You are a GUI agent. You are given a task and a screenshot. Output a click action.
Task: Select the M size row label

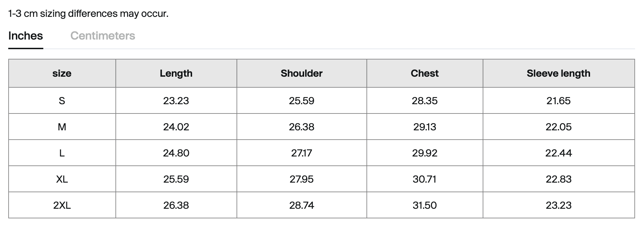[62, 127]
